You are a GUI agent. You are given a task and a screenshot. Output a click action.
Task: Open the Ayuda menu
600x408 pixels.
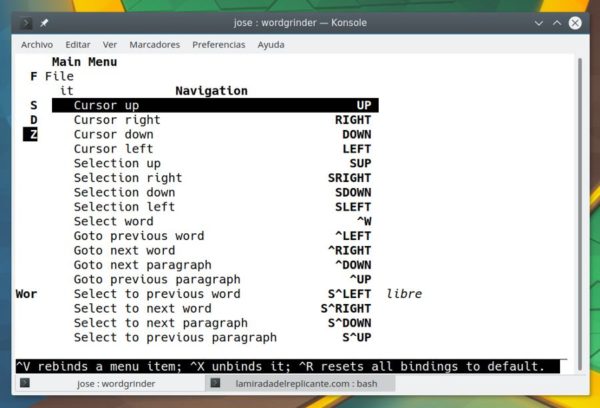tap(271, 45)
